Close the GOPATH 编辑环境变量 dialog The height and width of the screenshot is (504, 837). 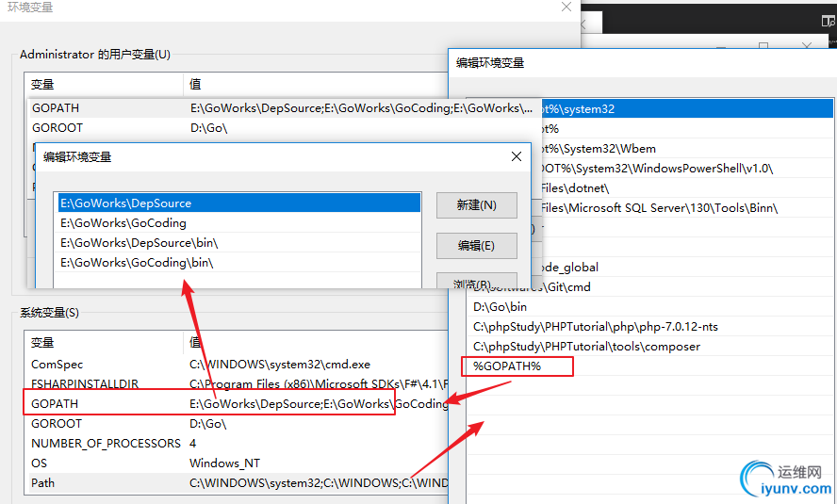[517, 156]
